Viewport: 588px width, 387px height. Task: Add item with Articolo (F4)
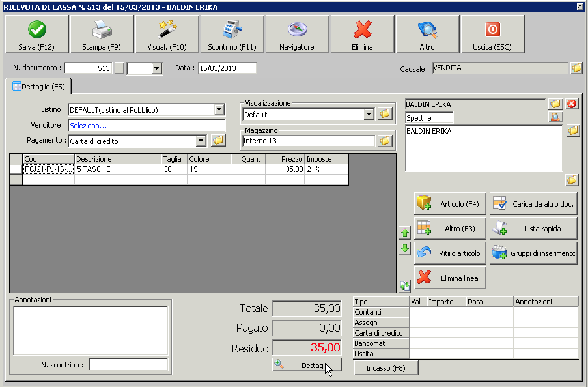[450, 203]
